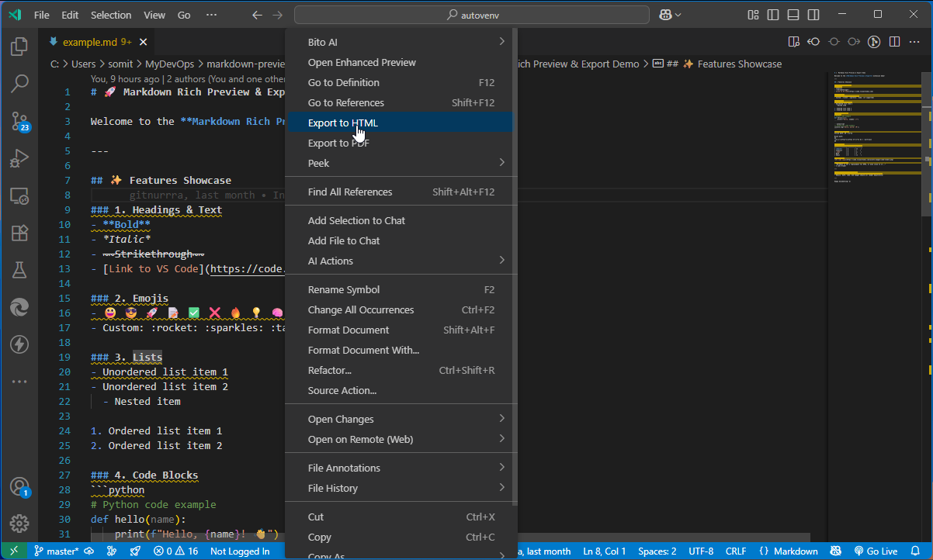This screenshot has height=560, width=933.
Task: Click the cloud publish icon beside master
Action: tap(89, 551)
